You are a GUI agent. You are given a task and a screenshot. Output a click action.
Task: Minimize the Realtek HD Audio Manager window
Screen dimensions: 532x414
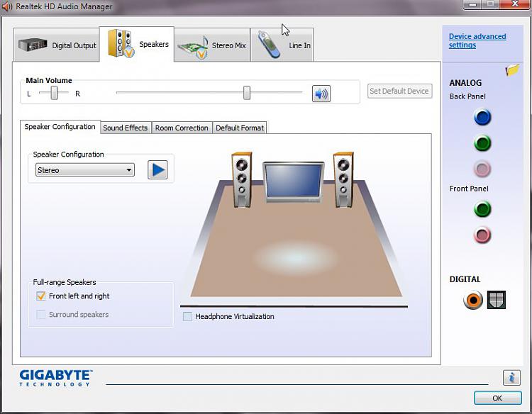(472, 4)
